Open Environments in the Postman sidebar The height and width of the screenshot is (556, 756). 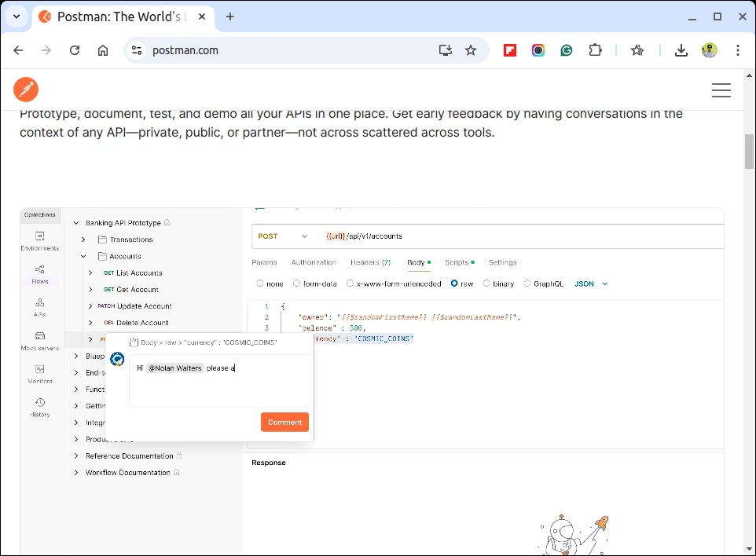point(40,241)
